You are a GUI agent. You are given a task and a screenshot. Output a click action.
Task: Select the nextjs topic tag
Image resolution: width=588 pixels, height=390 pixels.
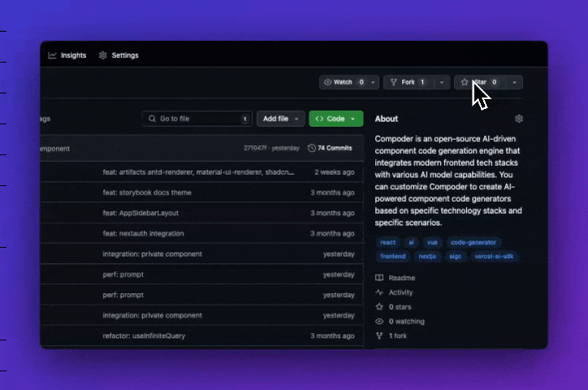point(427,257)
